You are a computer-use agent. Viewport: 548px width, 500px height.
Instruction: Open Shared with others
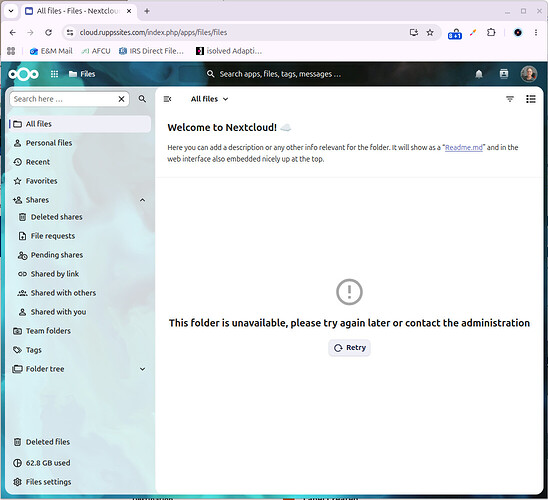[x=82, y=293]
